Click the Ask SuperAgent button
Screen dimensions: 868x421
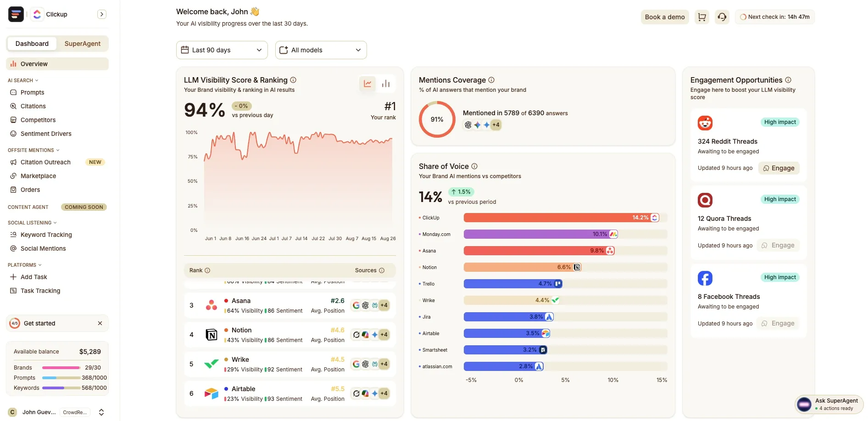[829, 404]
